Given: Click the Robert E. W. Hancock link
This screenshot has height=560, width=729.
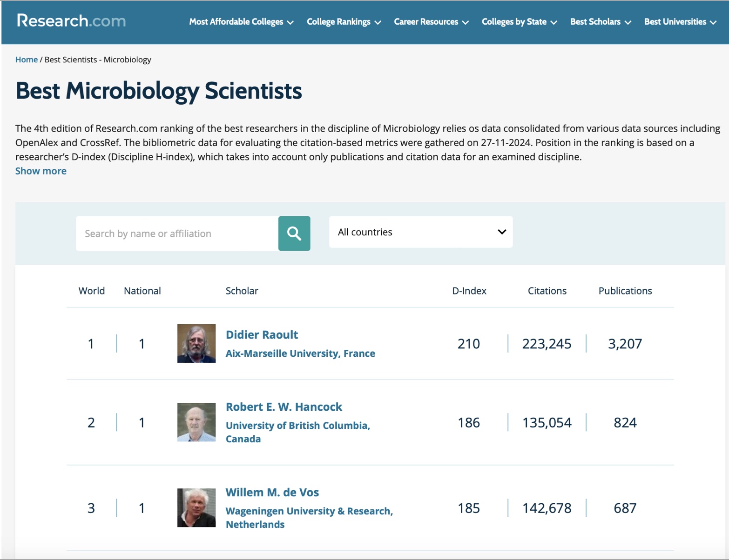Looking at the screenshot, I should coord(284,407).
